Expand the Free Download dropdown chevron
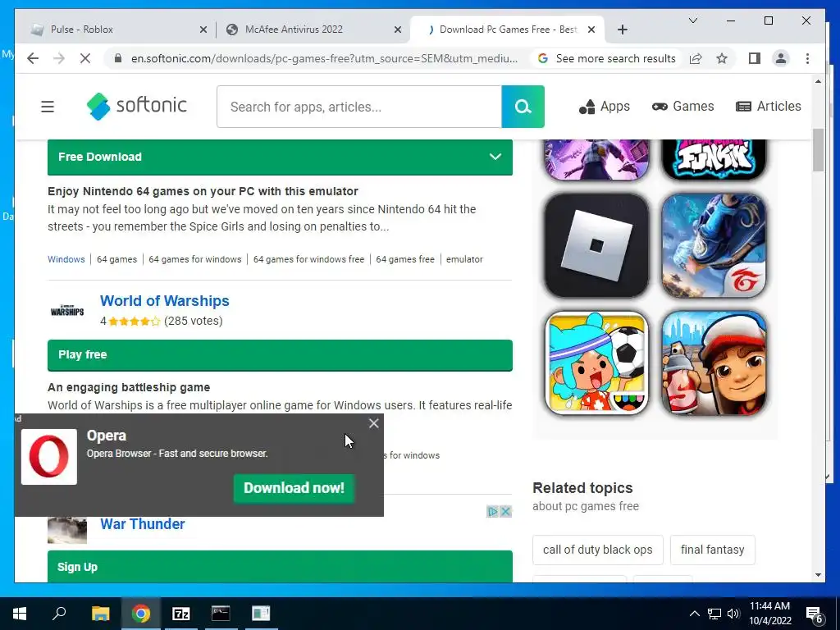This screenshot has height=630, width=840. [495, 157]
